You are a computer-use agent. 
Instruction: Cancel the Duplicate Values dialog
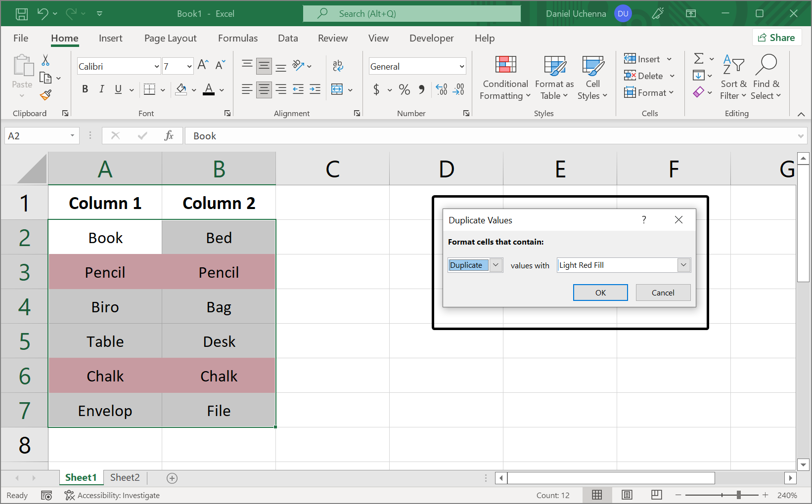coord(663,292)
